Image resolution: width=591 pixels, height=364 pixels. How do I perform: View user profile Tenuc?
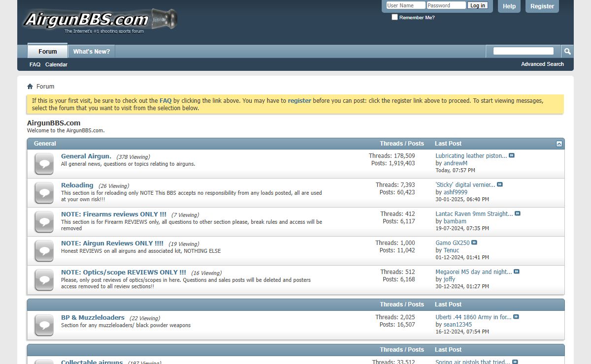[452, 250]
